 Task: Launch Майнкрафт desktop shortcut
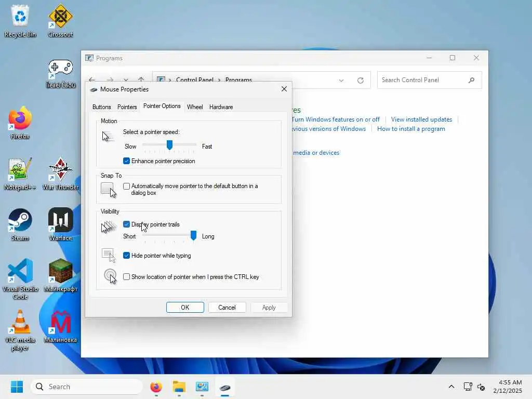point(60,275)
